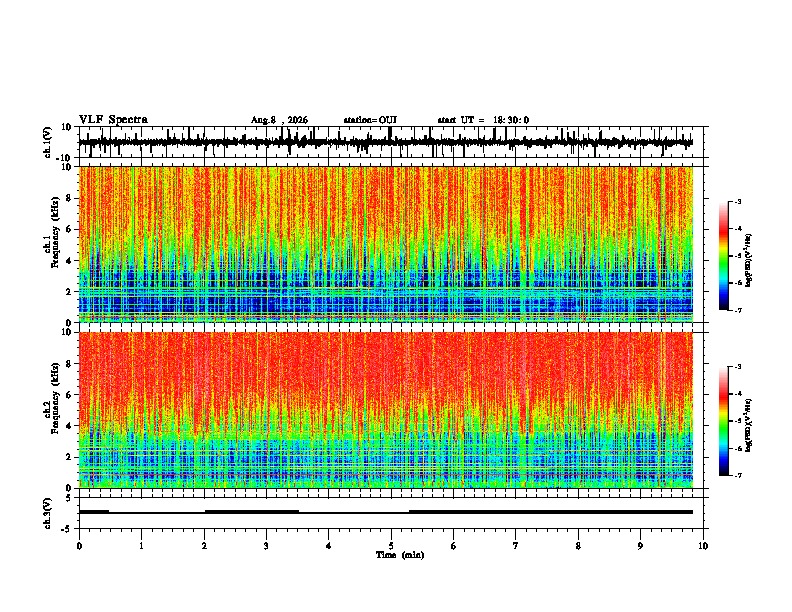792x612 pixels.
Task: Click the "10" tick on the time axis
Action: [703, 546]
